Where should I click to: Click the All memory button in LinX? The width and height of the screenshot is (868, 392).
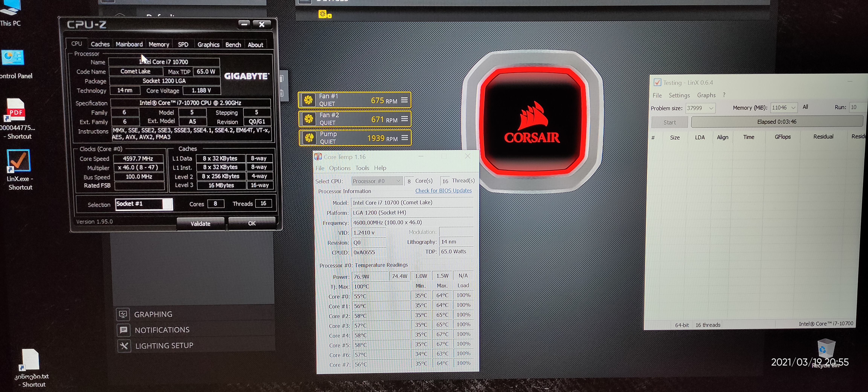click(805, 107)
